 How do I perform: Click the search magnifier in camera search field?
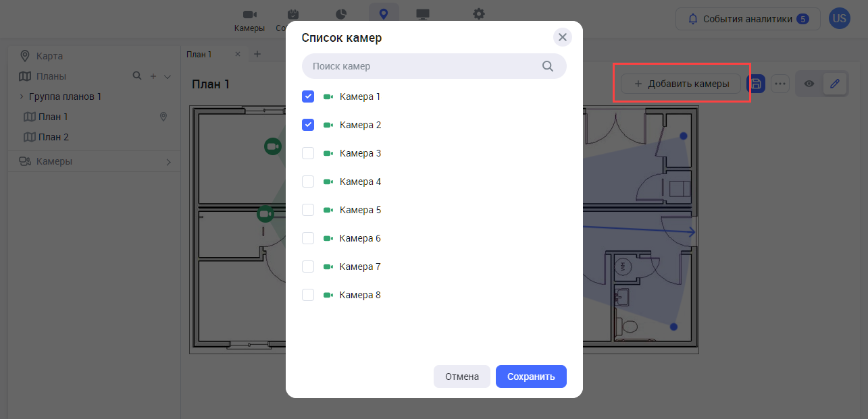[x=548, y=66]
